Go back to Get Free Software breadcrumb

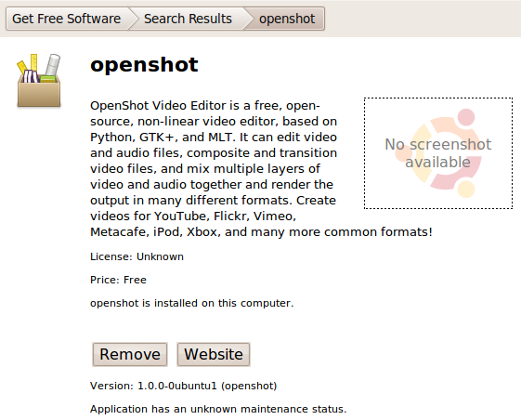point(67,19)
